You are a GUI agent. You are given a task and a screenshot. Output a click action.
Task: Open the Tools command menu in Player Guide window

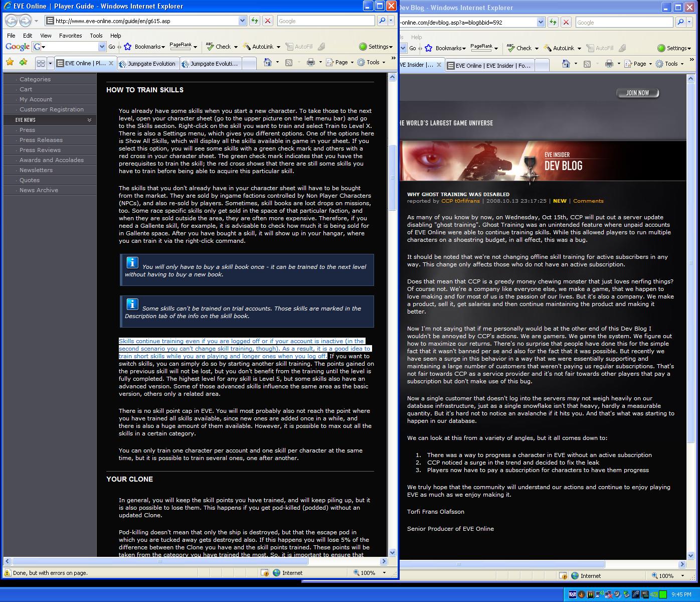371,62
